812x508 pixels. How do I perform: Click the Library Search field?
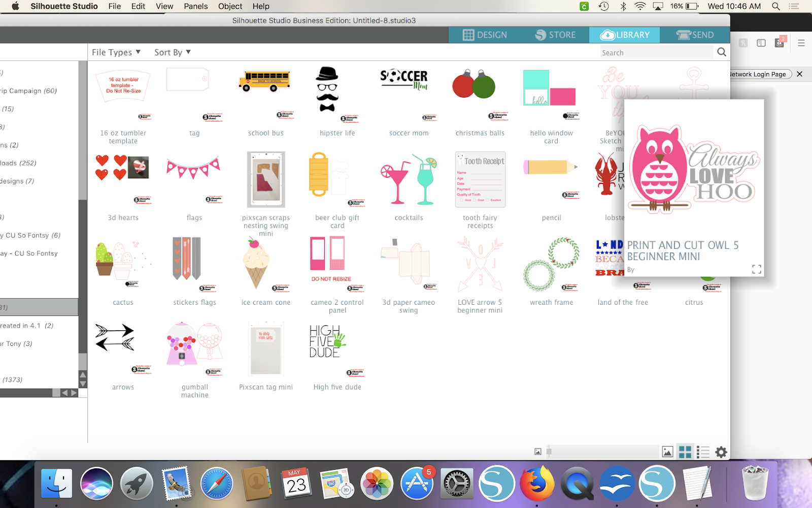pyautogui.click(x=656, y=52)
